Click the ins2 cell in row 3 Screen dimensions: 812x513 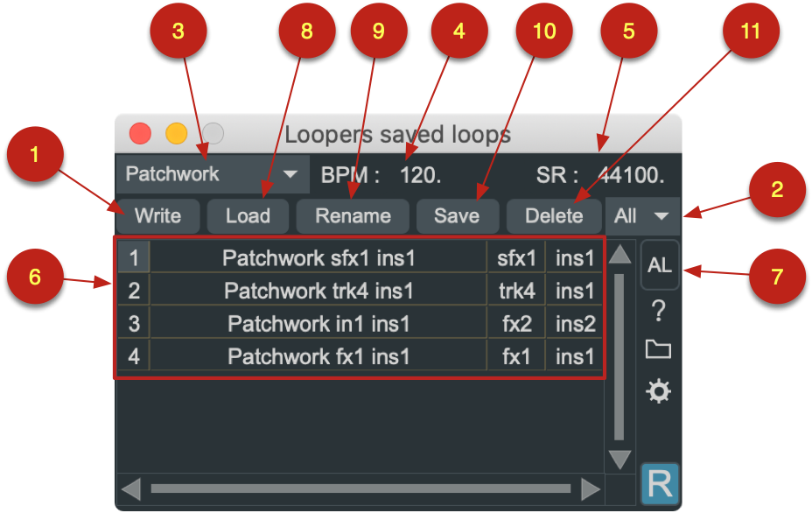[575, 323]
